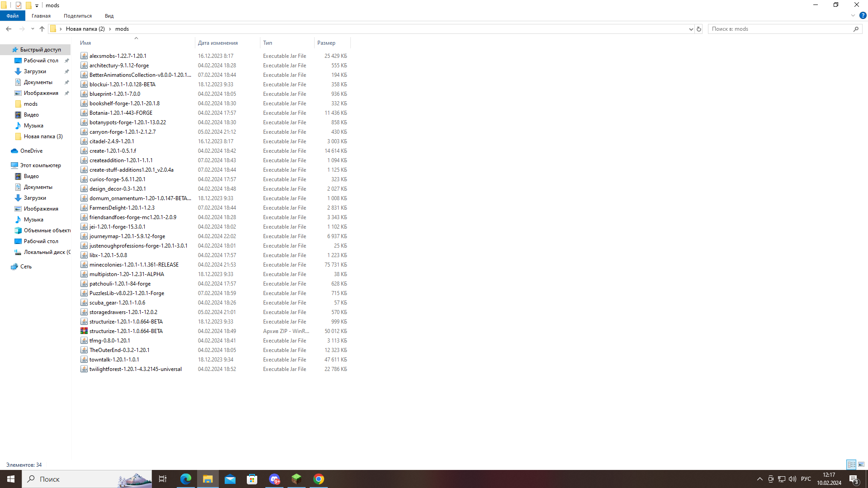Click new folder icon in title bar
Viewport: 868px width, 488px height.
pos(28,5)
